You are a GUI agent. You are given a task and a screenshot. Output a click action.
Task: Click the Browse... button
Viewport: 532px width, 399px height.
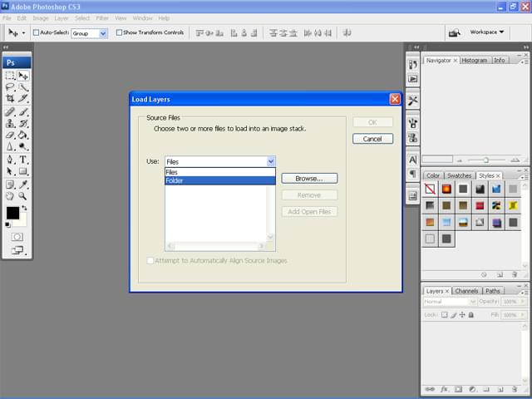[309, 179]
